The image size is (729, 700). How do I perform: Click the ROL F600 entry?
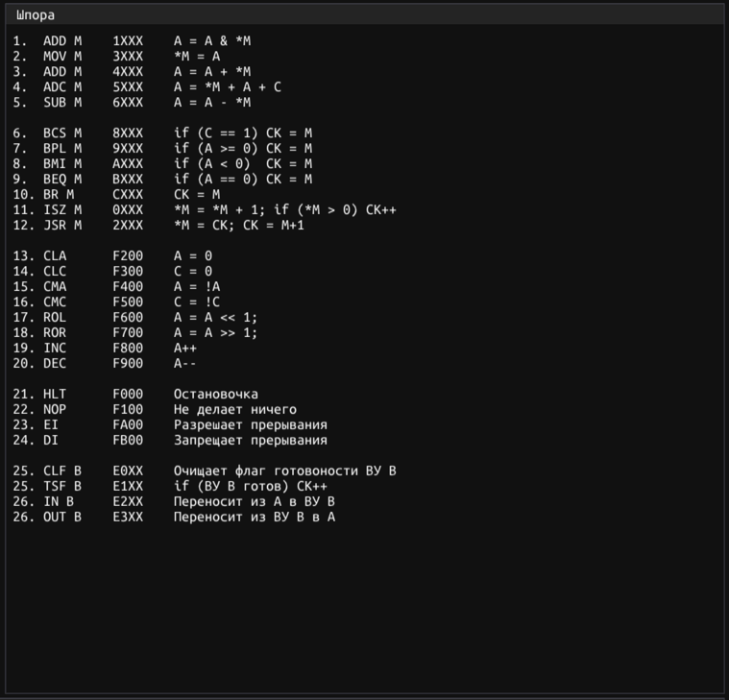(134, 317)
